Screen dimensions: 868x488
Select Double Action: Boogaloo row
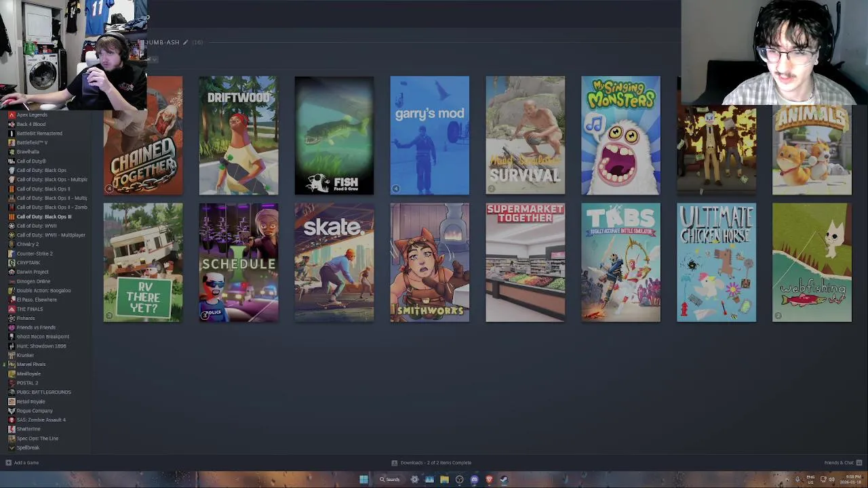pyautogui.click(x=46, y=290)
